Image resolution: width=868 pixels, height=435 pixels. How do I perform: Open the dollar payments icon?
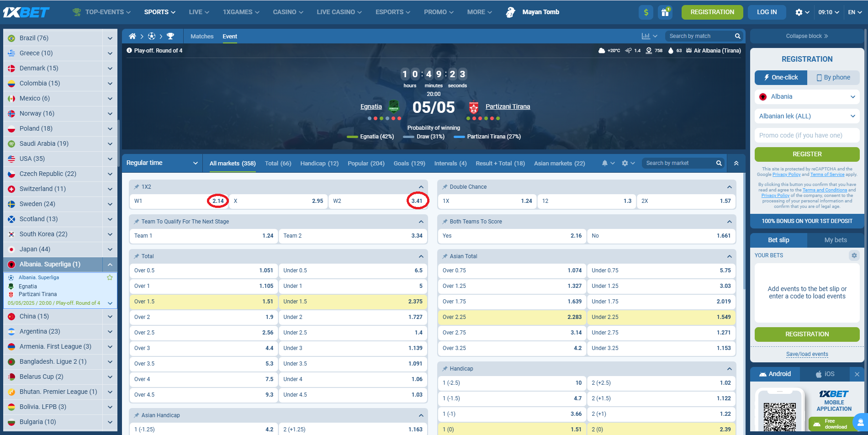(646, 12)
